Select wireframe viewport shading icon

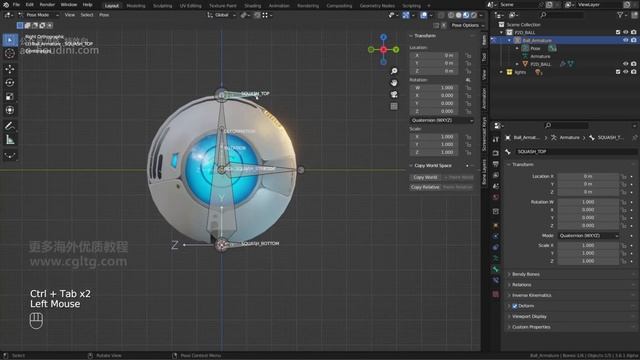451,15
